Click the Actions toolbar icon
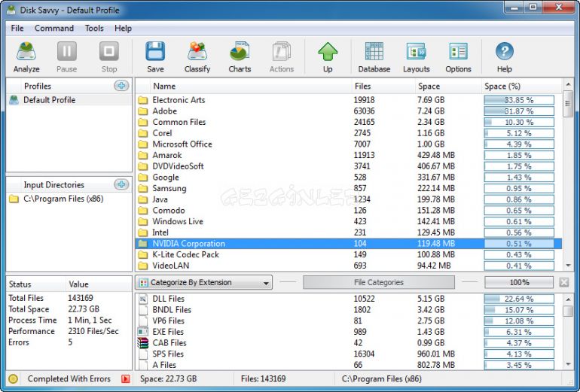 point(282,57)
